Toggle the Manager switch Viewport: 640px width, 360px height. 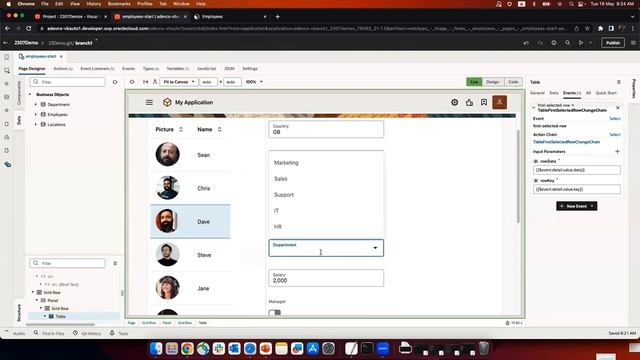coord(275,313)
